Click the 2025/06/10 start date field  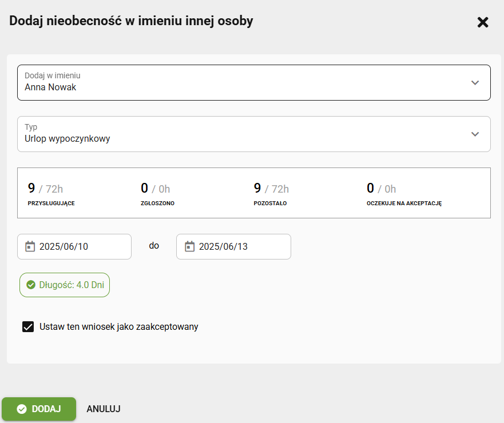[74, 246]
